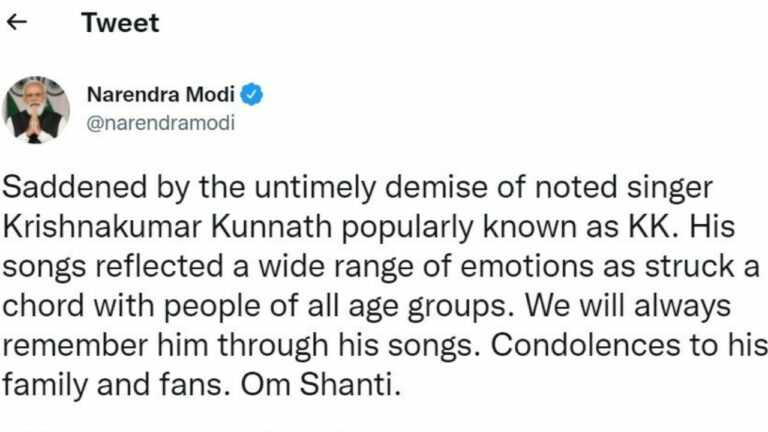The height and width of the screenshot is (432, 768).
Task: Click the blue verified badge
Action: pos(255,96)
